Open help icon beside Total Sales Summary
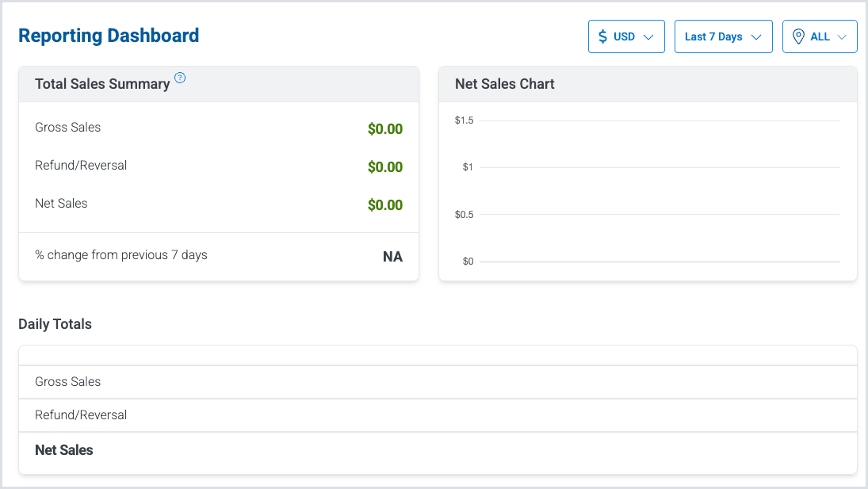The image size is (868, 489). [180, 78]
